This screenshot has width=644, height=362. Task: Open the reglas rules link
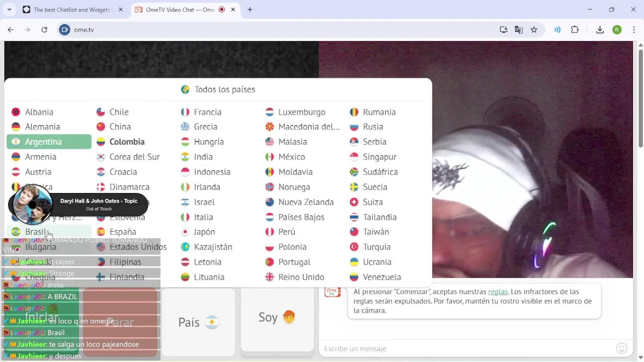(x=498, y=292)
